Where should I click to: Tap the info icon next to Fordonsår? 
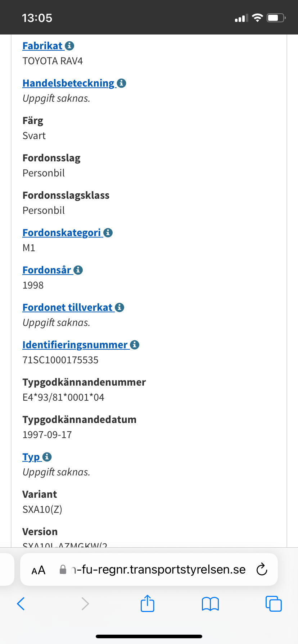[78, 270]
